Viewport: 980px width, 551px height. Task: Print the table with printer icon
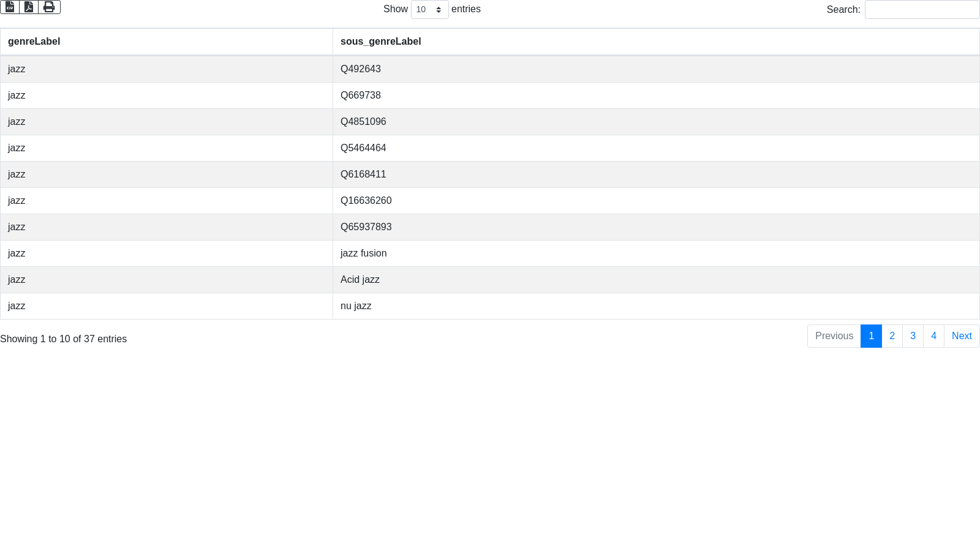pyautogui.click(x=49, y=7)
